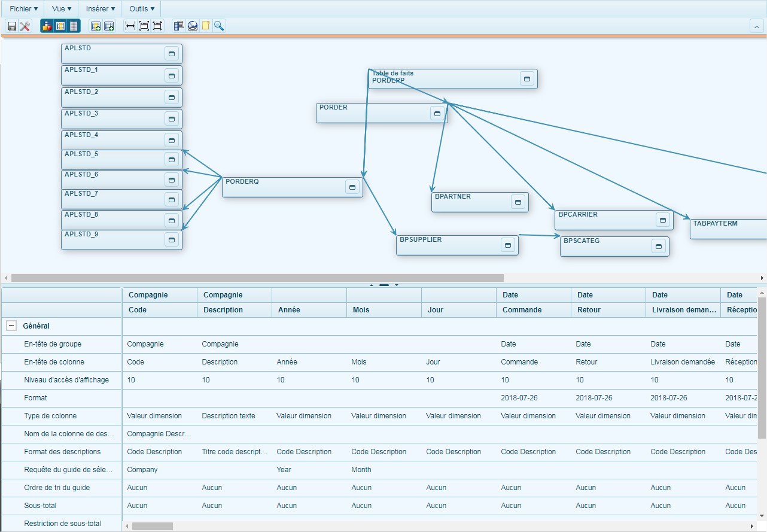This screenshot has width=767, height=532.
Task: Click the window icon on the APLSTD_7 table
Action: (x=172, y=199)
